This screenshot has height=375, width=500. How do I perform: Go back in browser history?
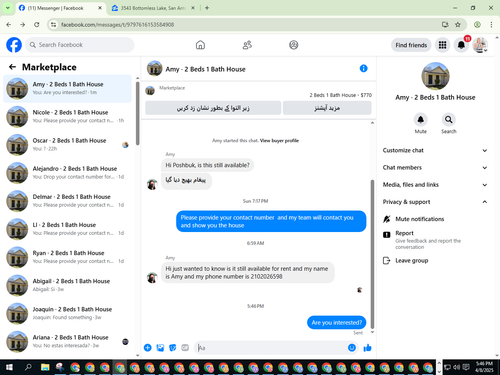click(9, 25)
